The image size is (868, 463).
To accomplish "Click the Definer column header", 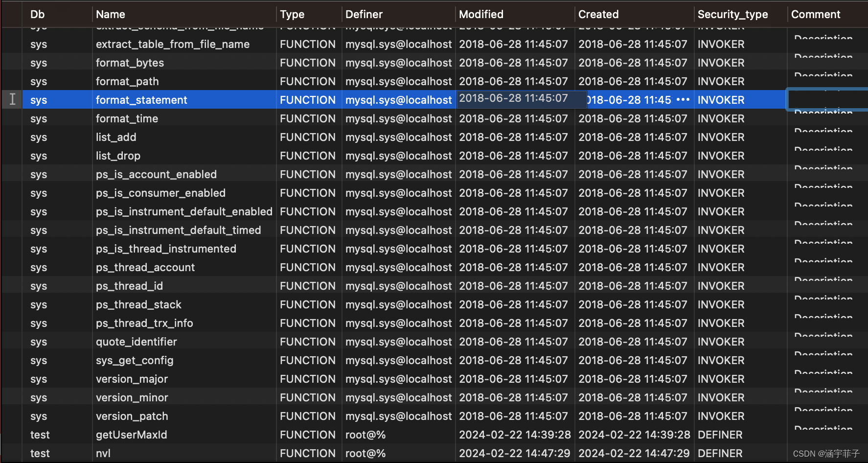I will tap(364, 14).
